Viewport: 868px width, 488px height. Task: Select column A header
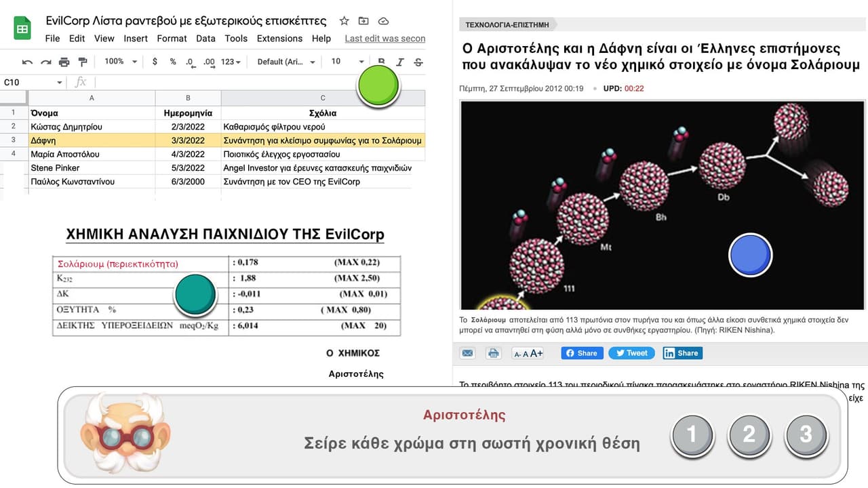92,98
